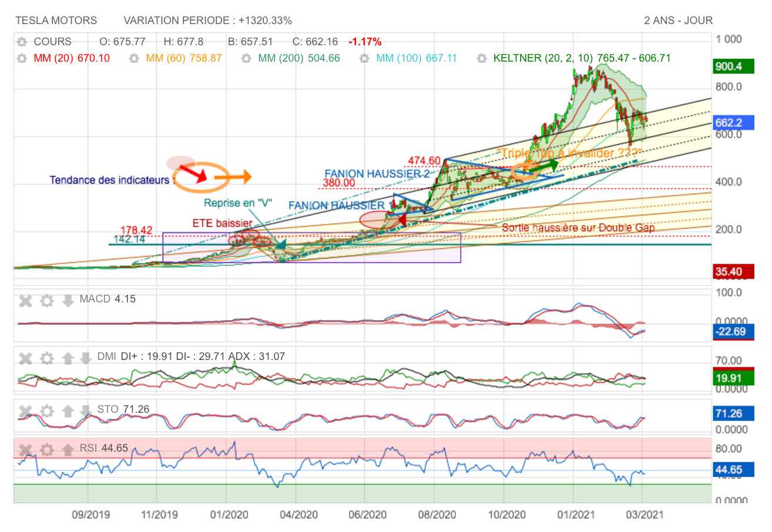Click the O: 675.77 open price
772x532 pixels.
pos(122,42)
